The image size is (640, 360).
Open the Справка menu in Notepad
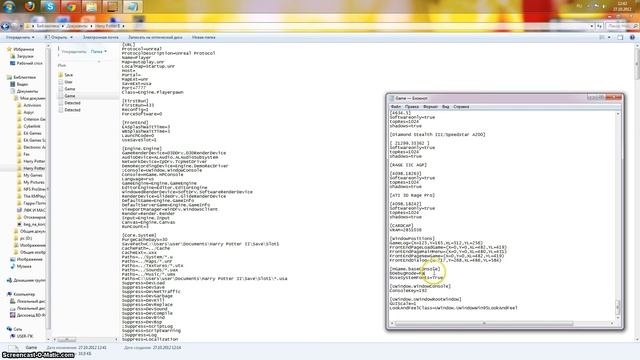coord(461,107)
